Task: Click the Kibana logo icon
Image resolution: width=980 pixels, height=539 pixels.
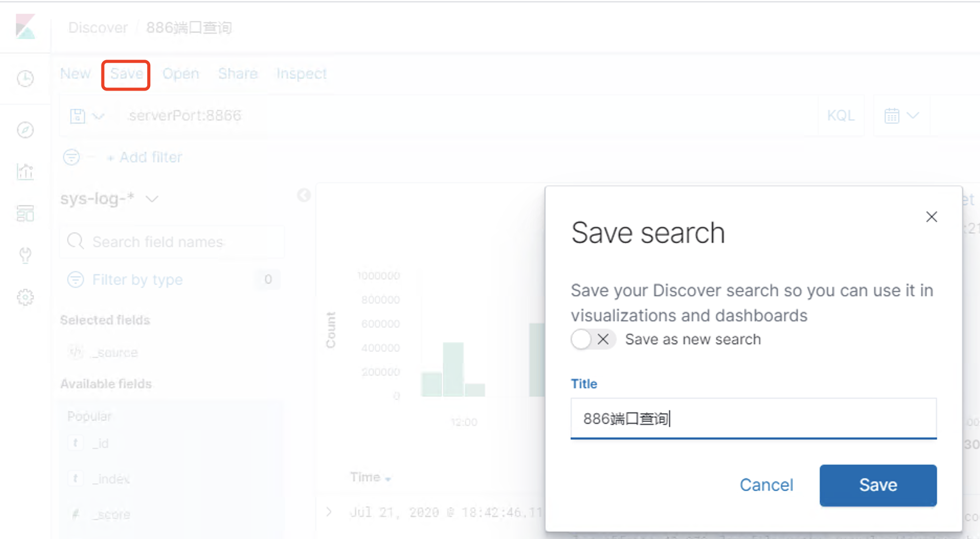Action: [x=25, y=27]
